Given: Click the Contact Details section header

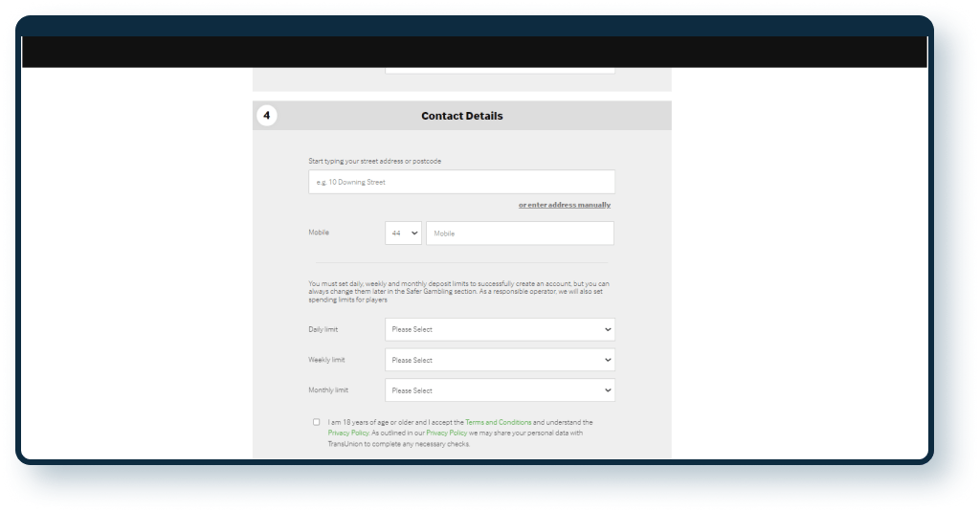Looking at the screenshot, I should [x=461, y=116].
